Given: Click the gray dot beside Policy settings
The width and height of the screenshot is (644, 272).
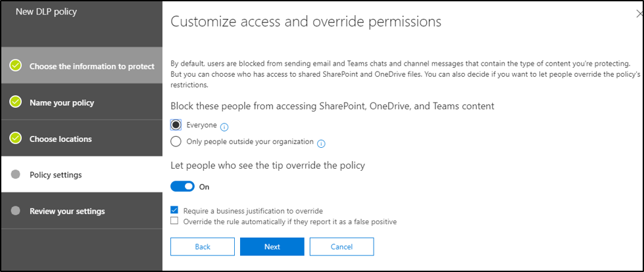Looking at the screenshot, I should click(x=16, y=175).
